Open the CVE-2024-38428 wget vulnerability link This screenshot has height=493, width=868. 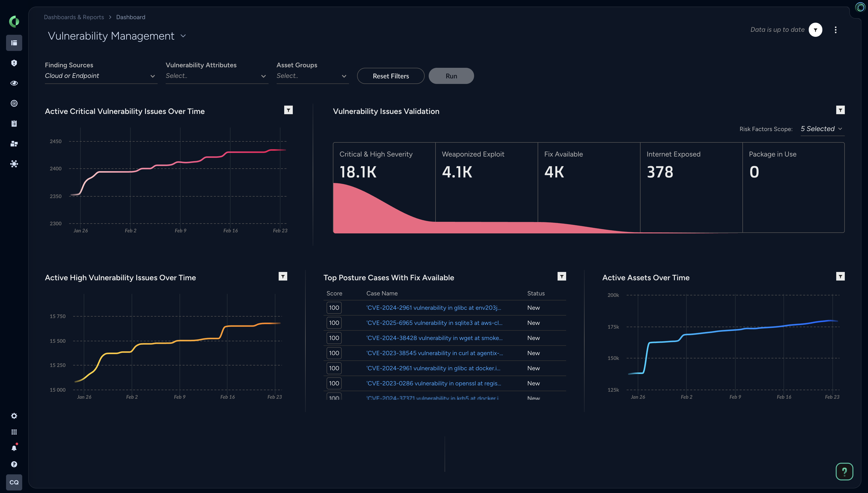435,338
